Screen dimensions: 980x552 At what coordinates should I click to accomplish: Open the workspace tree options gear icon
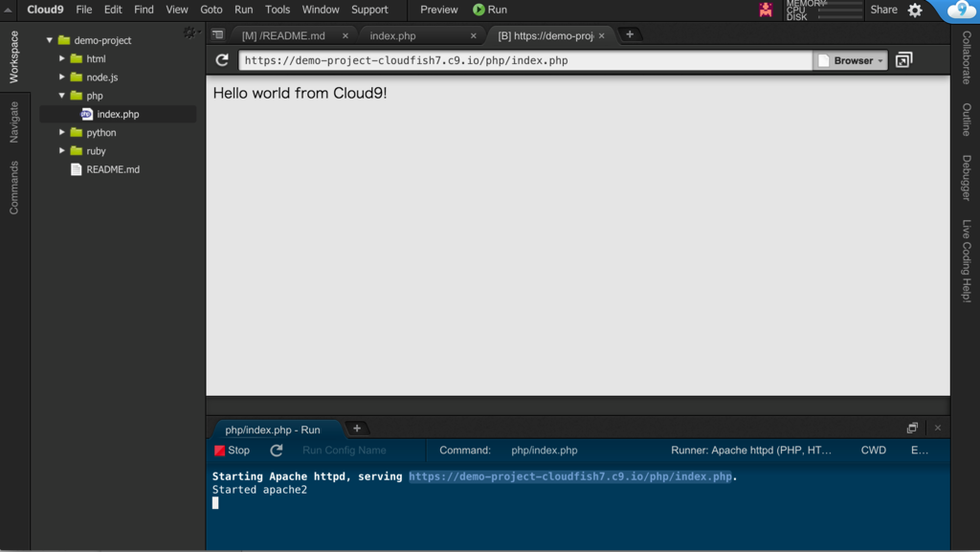point(190,32)
